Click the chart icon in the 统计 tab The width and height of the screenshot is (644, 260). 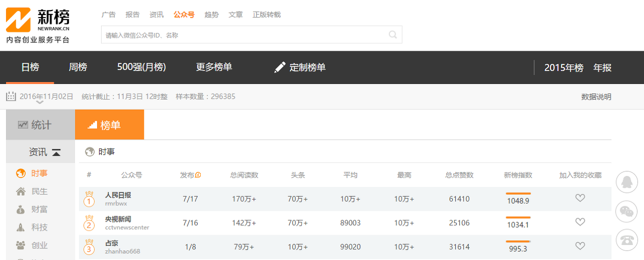(x=23, y=125)
